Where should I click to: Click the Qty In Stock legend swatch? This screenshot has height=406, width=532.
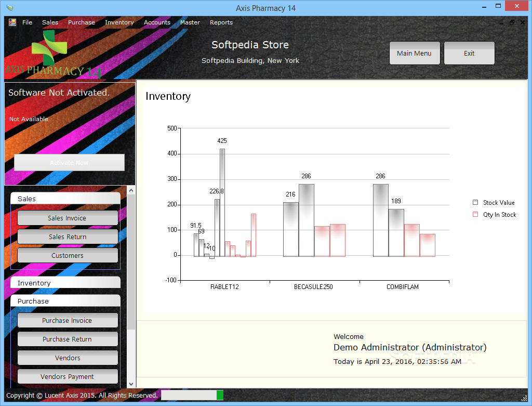pos(475,214)
